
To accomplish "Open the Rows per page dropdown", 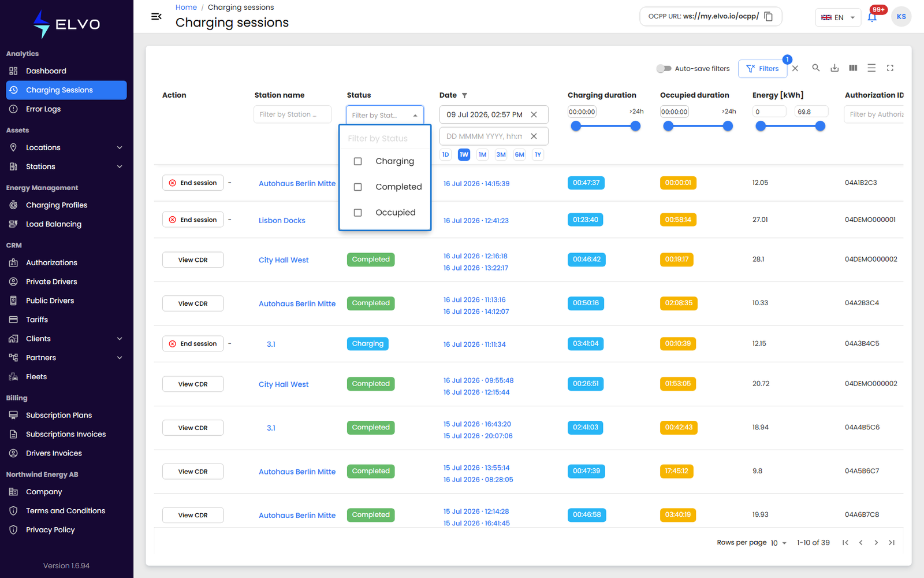I will (x=778, y=543).
